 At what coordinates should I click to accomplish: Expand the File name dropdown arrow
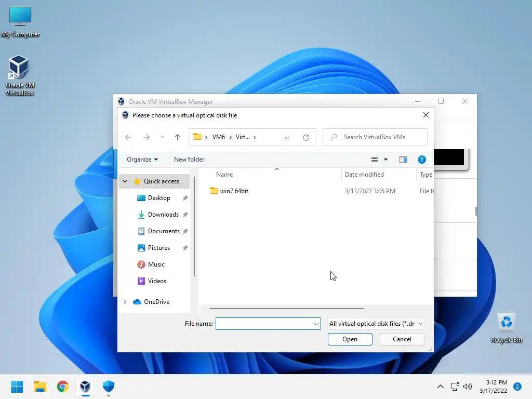[316, 324]
